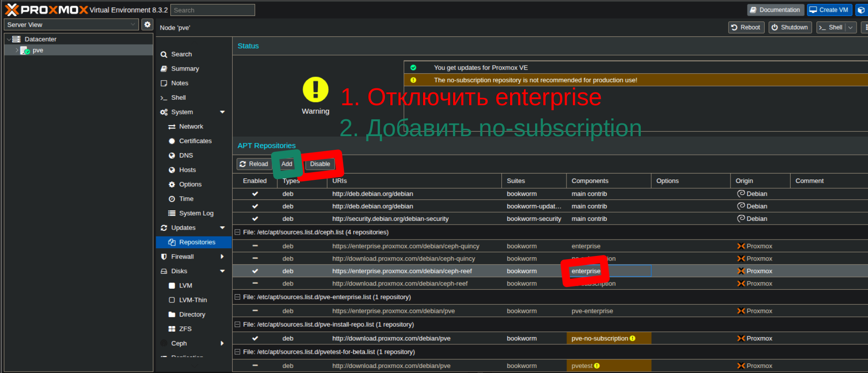Click the Datacenter server icon in tree
The image size is (868, 373).
pyautogui.click(x=16, y=39)
